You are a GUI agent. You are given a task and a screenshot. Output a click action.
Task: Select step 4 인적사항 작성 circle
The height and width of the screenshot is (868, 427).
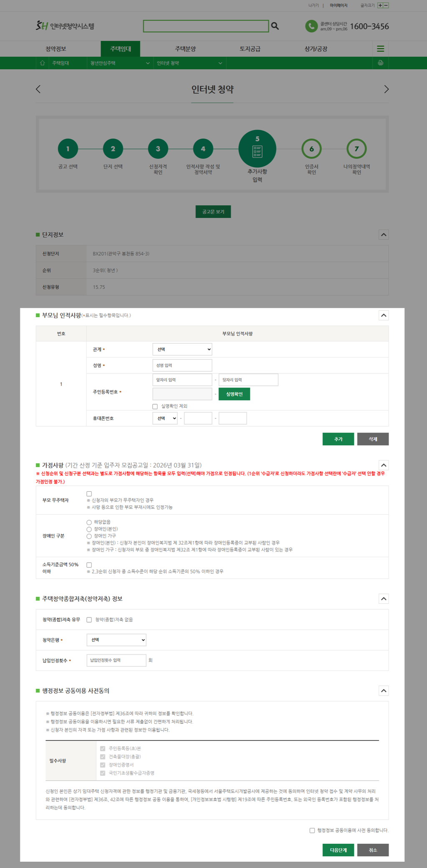[x=203, y=149]
